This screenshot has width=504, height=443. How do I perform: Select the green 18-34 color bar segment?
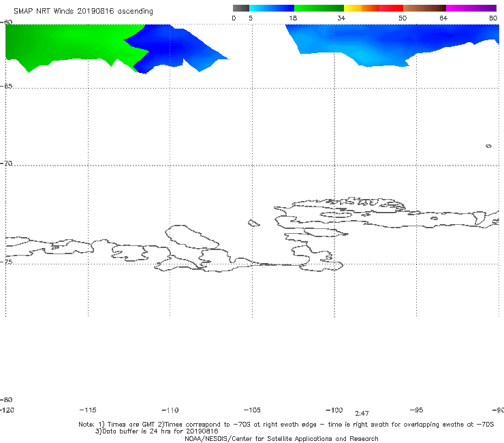click(x=319, y=8)
